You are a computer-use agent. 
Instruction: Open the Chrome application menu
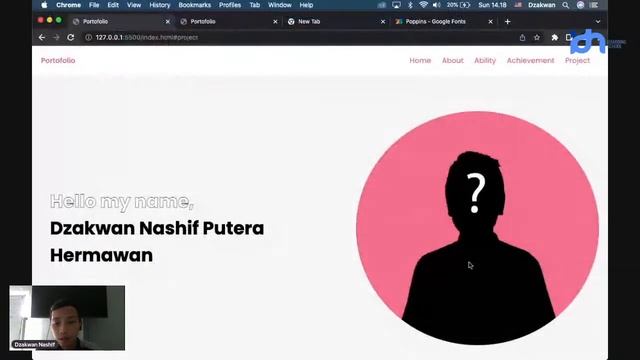click(x=68, y=5)
